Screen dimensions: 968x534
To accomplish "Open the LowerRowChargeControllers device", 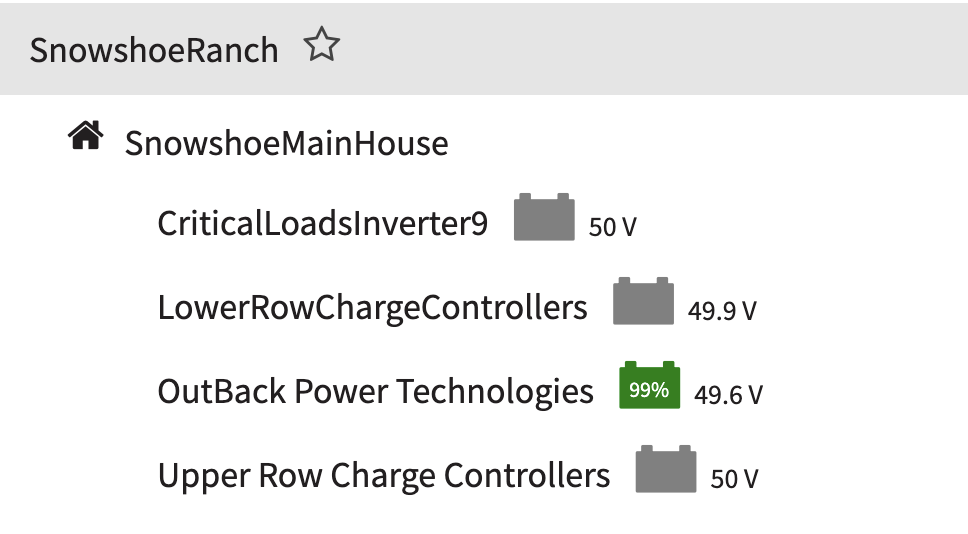I will (x=372, y=307).
